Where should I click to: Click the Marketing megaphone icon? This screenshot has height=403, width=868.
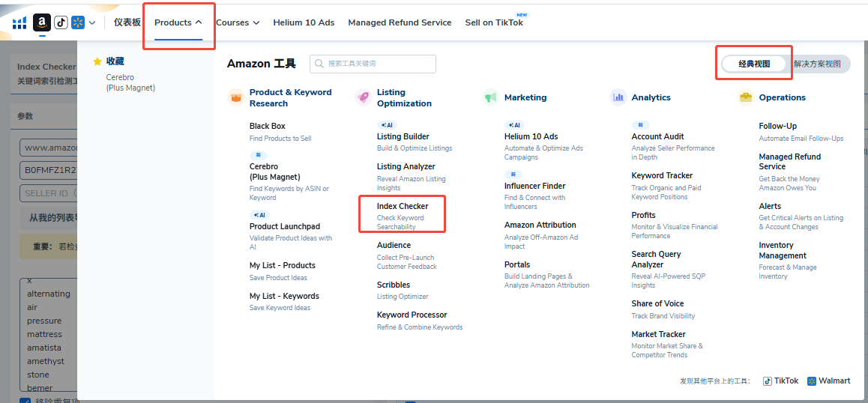pos(491,97)
